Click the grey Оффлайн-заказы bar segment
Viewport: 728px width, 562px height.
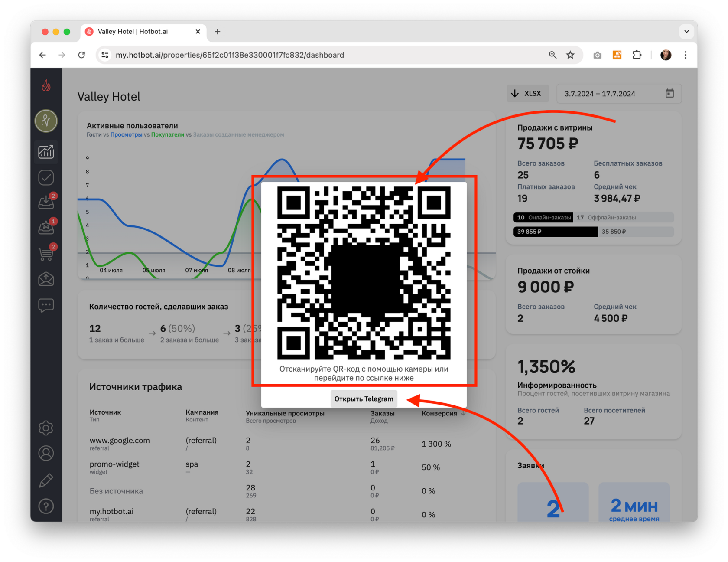coord(624,217)
